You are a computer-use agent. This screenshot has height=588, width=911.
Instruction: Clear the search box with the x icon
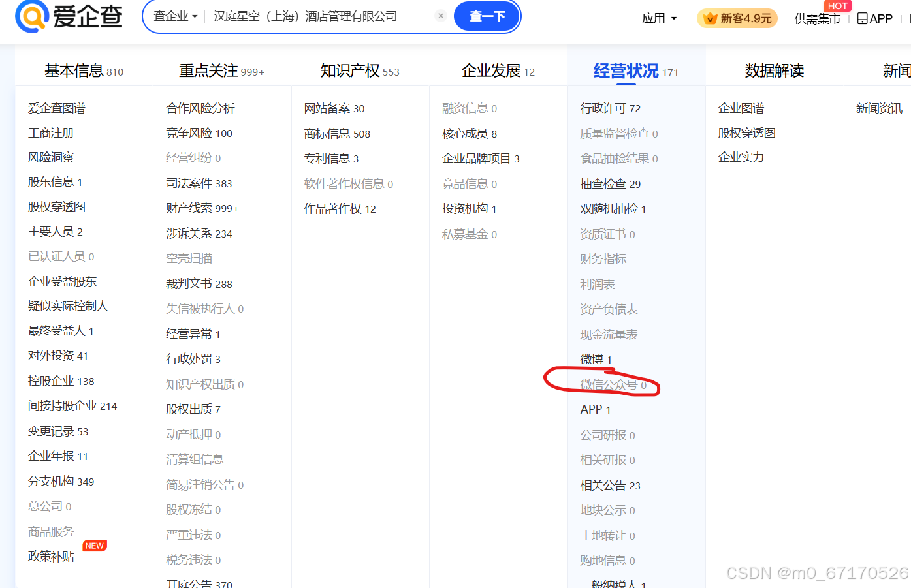(x=441, y=16)
